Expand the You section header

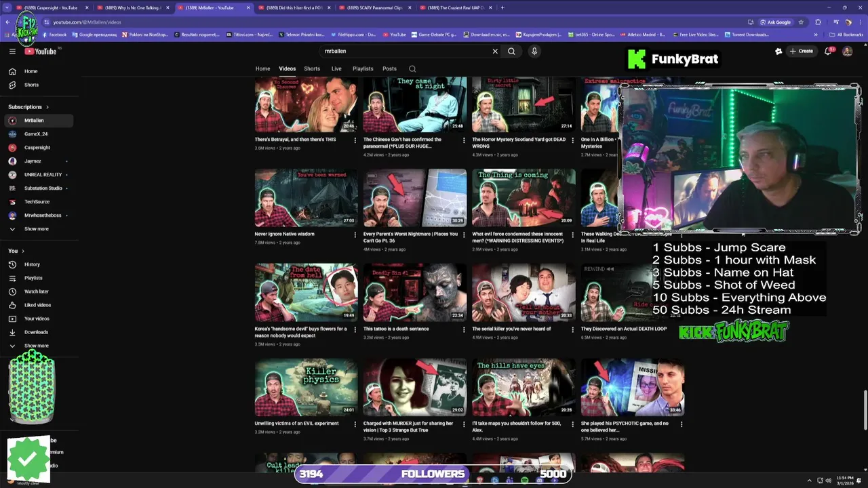[15, 251]
